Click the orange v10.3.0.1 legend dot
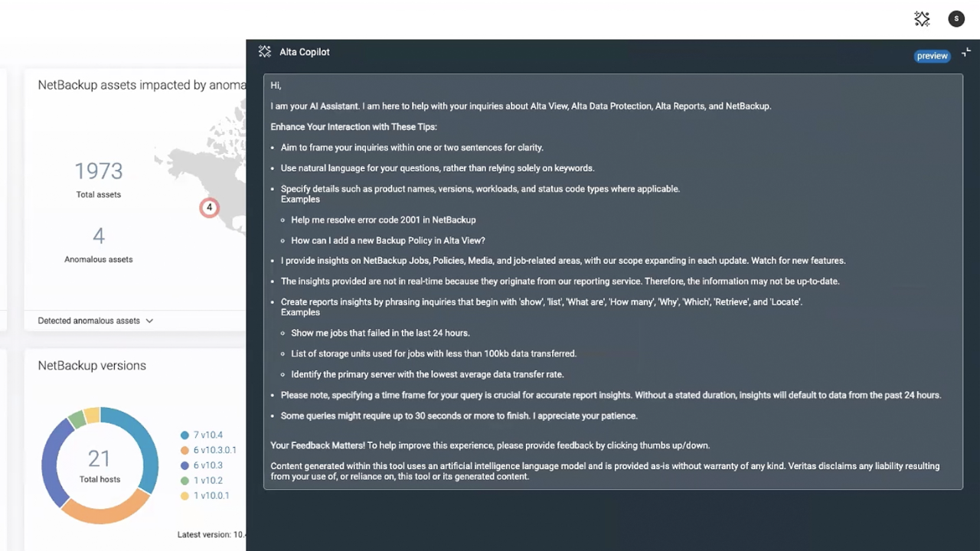The width and height of the screenshot is (980, 551). 185,450
